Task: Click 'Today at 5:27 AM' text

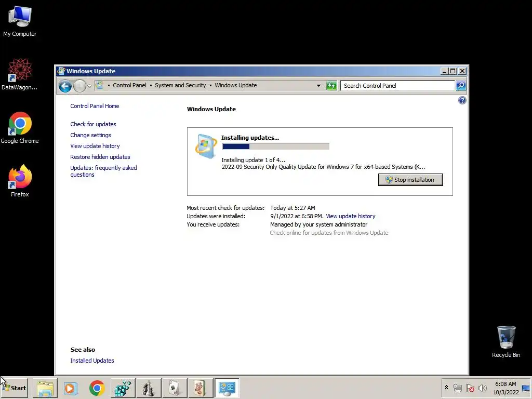Action: pos(292,208)
